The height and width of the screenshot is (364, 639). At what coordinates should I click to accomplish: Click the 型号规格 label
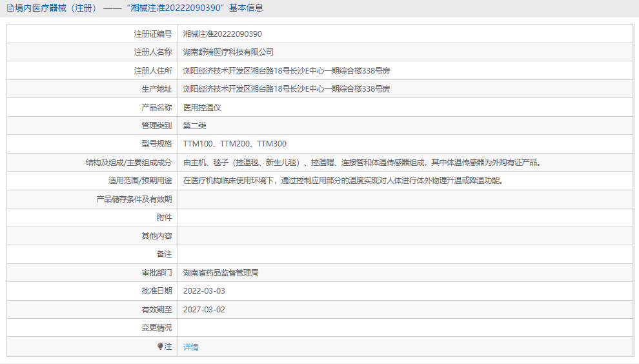[x=156, y=144]
